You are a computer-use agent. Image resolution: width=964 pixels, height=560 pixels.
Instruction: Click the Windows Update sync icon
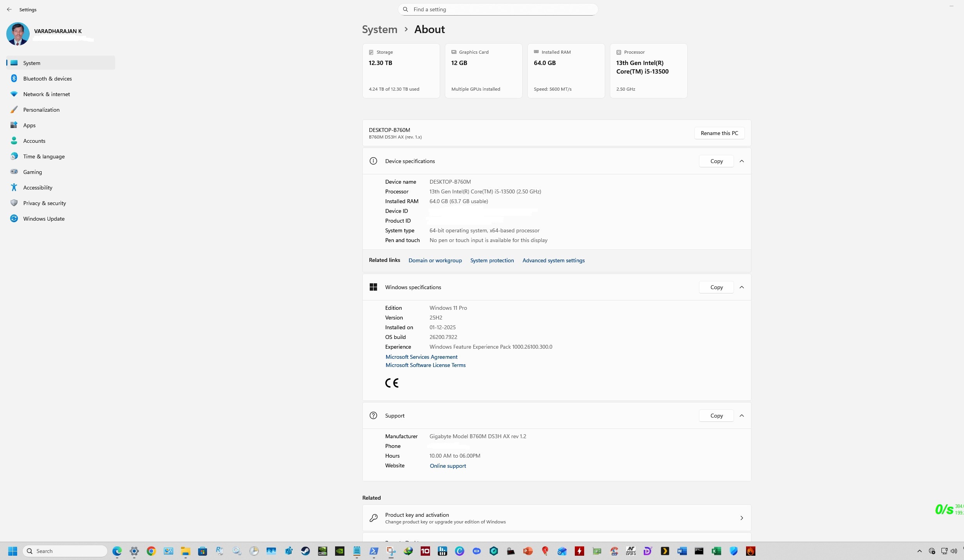[14, 218]
